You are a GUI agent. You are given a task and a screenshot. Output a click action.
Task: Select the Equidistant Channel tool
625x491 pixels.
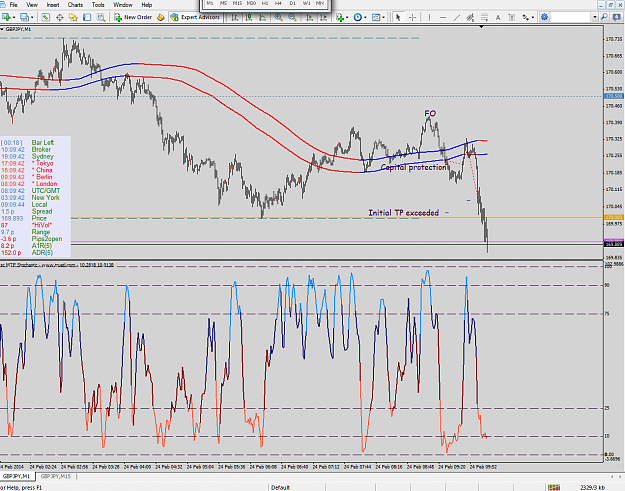[x=471, y=17]
